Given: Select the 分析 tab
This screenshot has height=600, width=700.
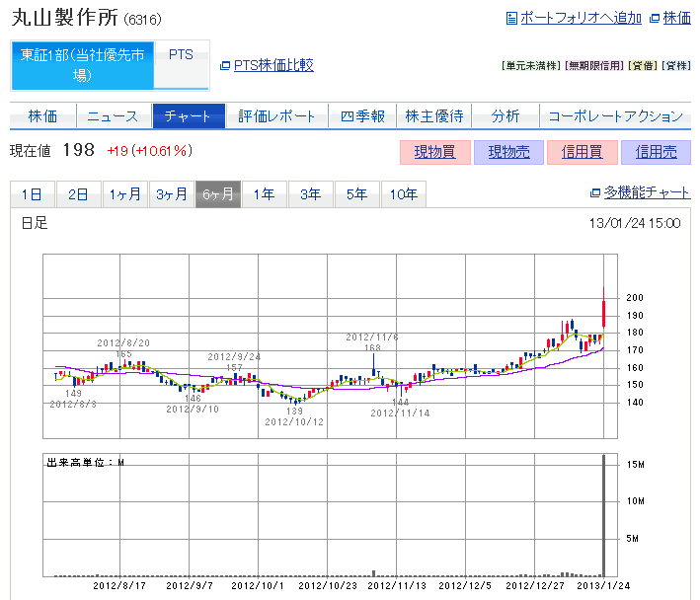Looking at the screenshot, I should [x=506, y=116].
